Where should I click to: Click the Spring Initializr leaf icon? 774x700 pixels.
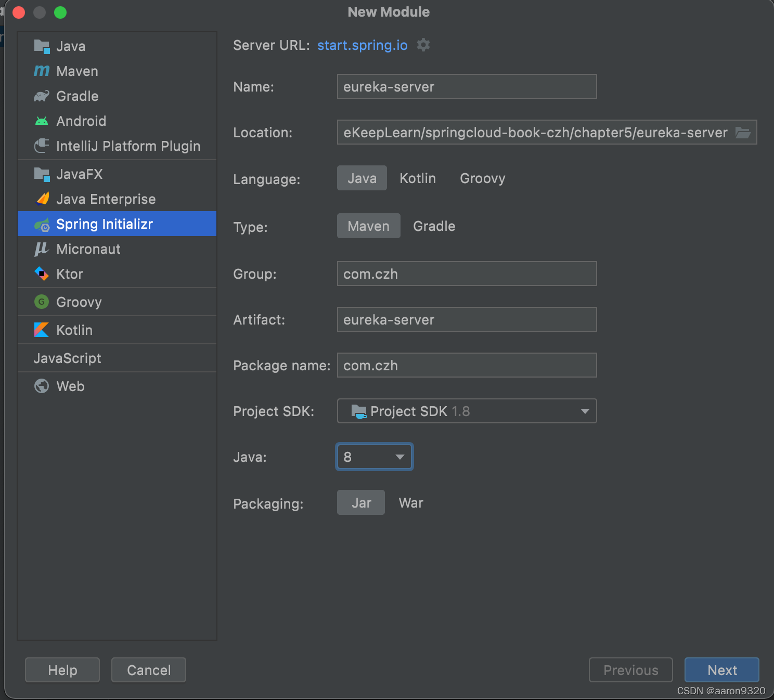[x=42, y=225]
